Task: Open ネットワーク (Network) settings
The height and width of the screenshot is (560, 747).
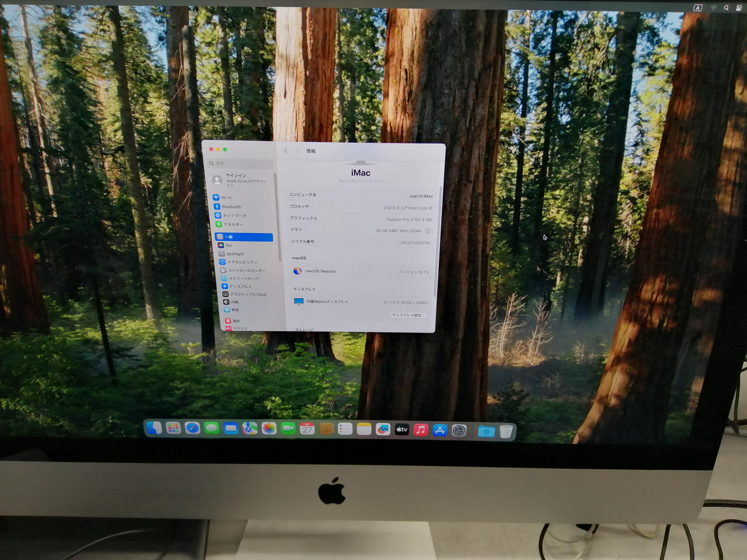Action: coord(234,215)
